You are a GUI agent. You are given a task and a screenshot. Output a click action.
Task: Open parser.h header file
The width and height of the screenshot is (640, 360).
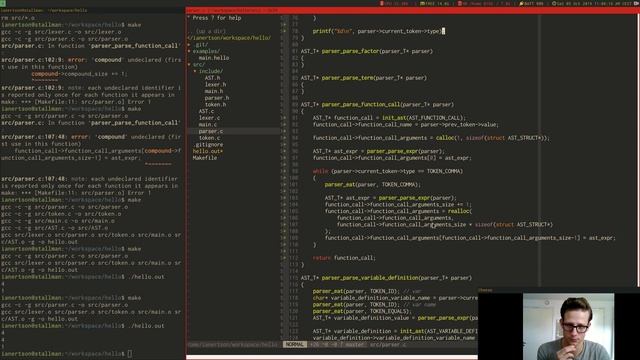pyautogui.click(x=217, y=98)
